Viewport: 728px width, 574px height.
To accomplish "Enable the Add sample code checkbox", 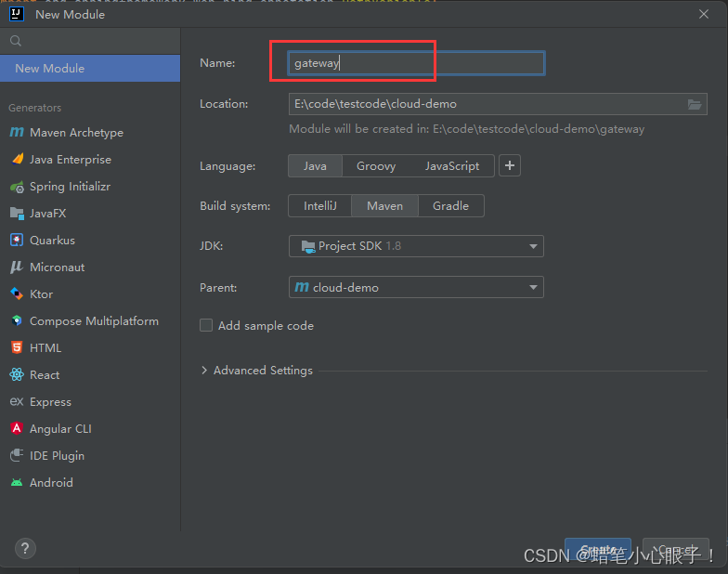I will [x=206, y=325].
